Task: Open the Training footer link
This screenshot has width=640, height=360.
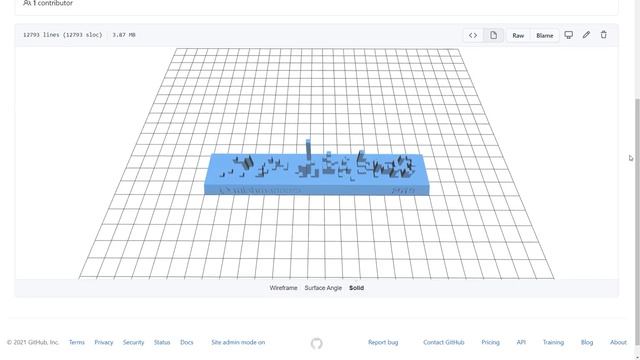Action: (x=553, y=342)
